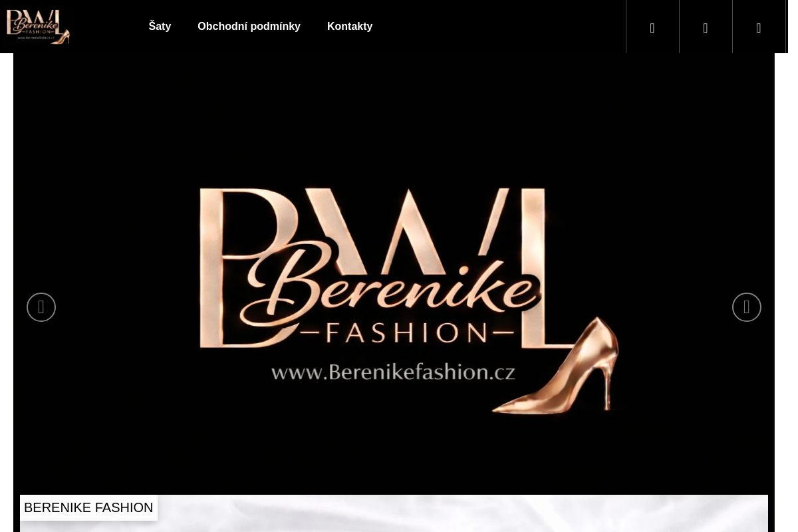Image resolution: width=798 pixels, height=532 pixels.
Task: Click the BERENIKE FASHION label below the banner
Action: coord(88,507)
